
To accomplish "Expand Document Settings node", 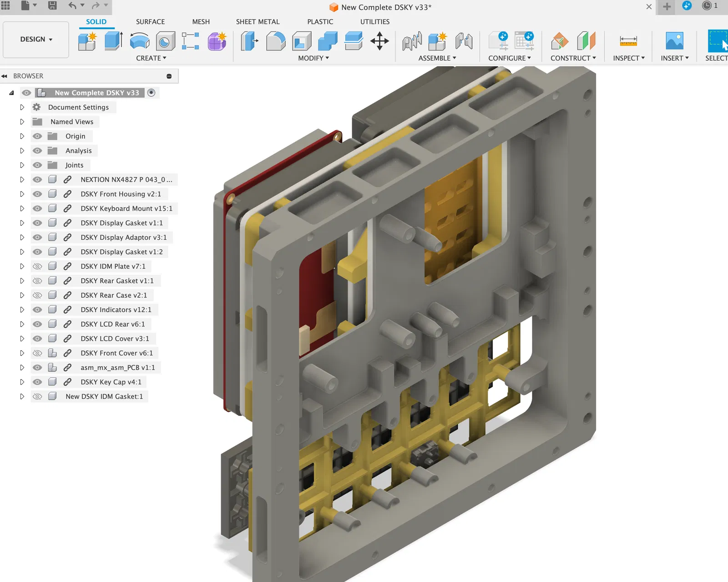I will tap(22, 107).
